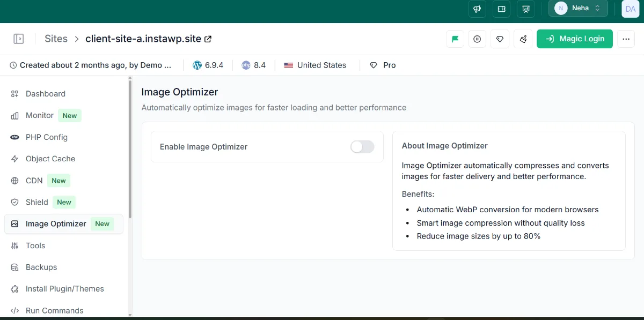
Task: Click the New badge next to Shield
Action: [64, 202]
